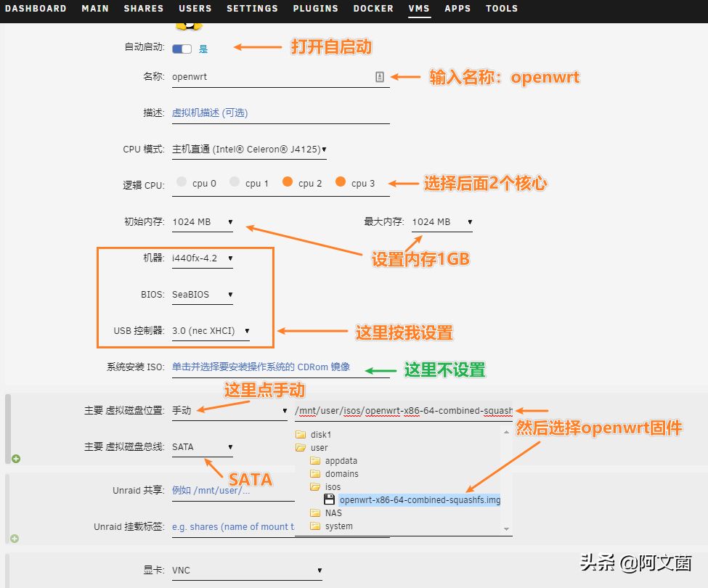Deselect the cpu 3 core

click(x=341, y=182)
